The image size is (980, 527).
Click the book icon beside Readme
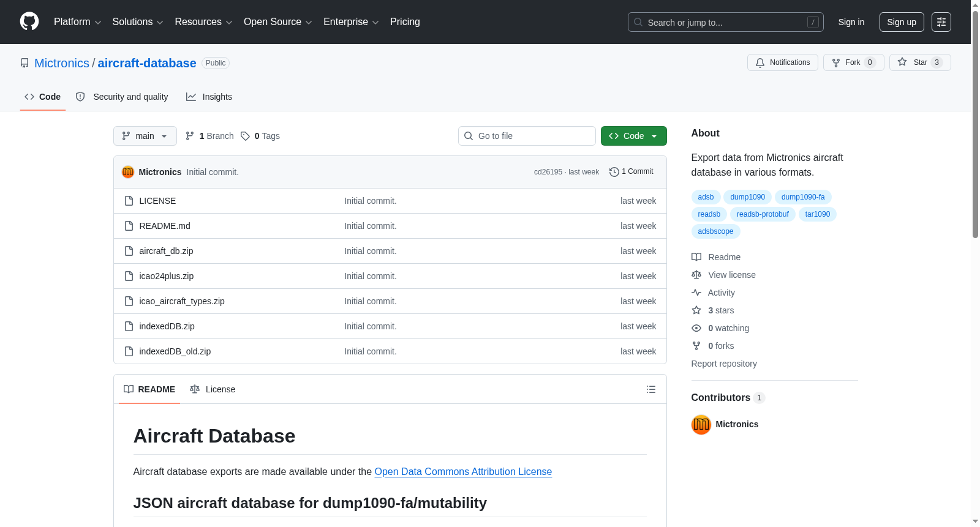696,257
